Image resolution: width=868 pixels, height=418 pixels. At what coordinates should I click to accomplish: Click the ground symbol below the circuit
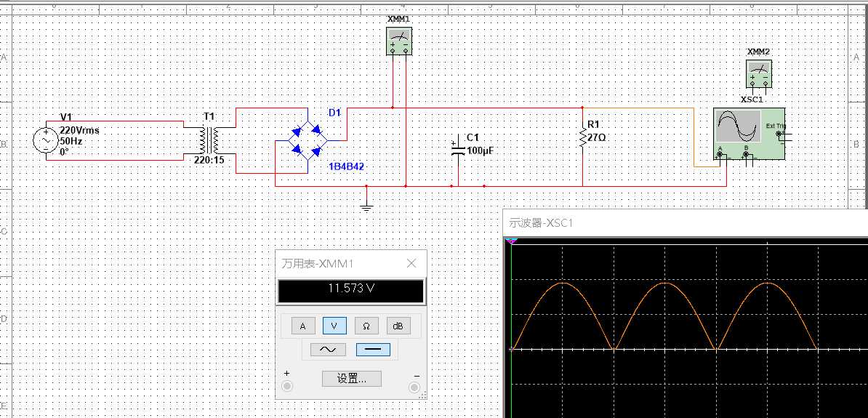[366, 206]
